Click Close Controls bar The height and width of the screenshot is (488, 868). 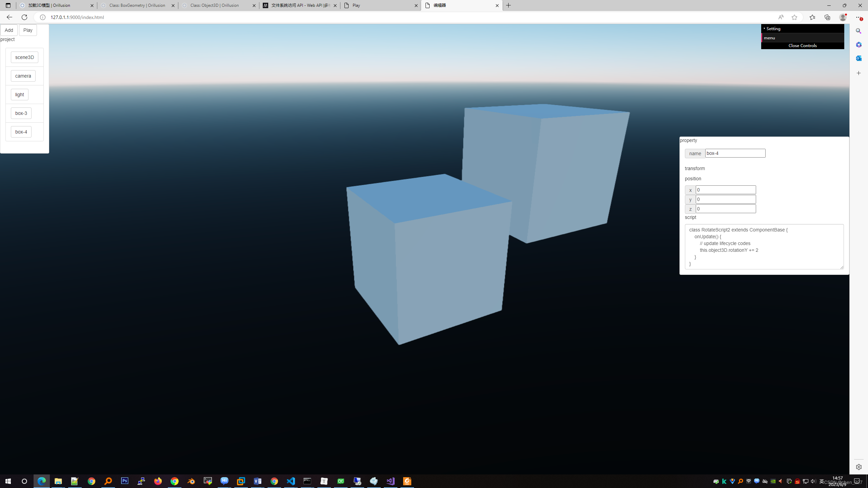point(802,45)
